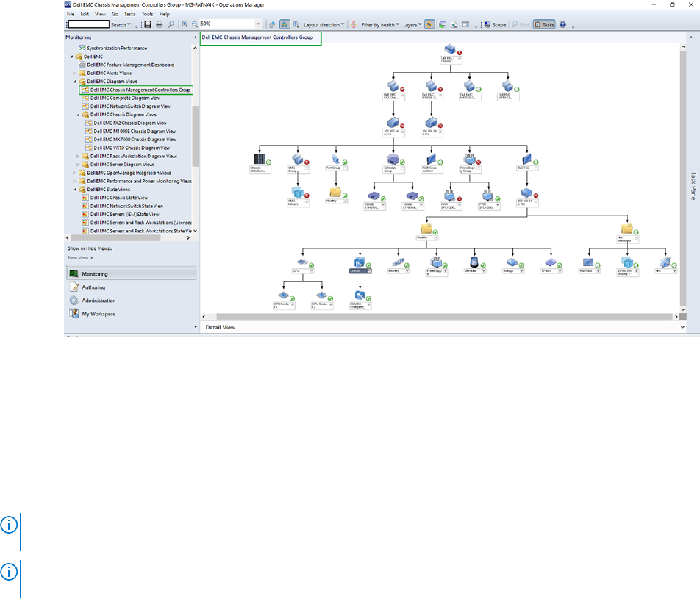The width and height of the screenshot is (700, 599).
Task: Select the root Dell EMC Chassis node icon
Action: click(450, 49)
